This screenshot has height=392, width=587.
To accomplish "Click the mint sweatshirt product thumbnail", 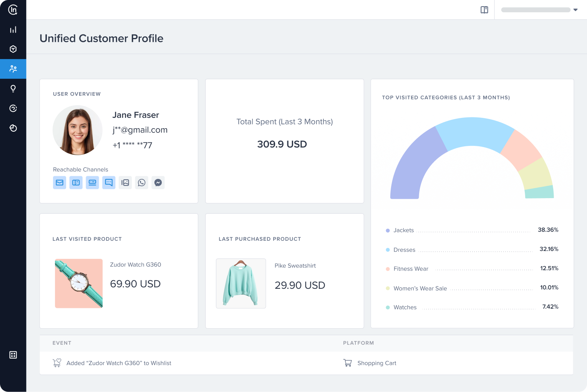I will click(241, 283).
